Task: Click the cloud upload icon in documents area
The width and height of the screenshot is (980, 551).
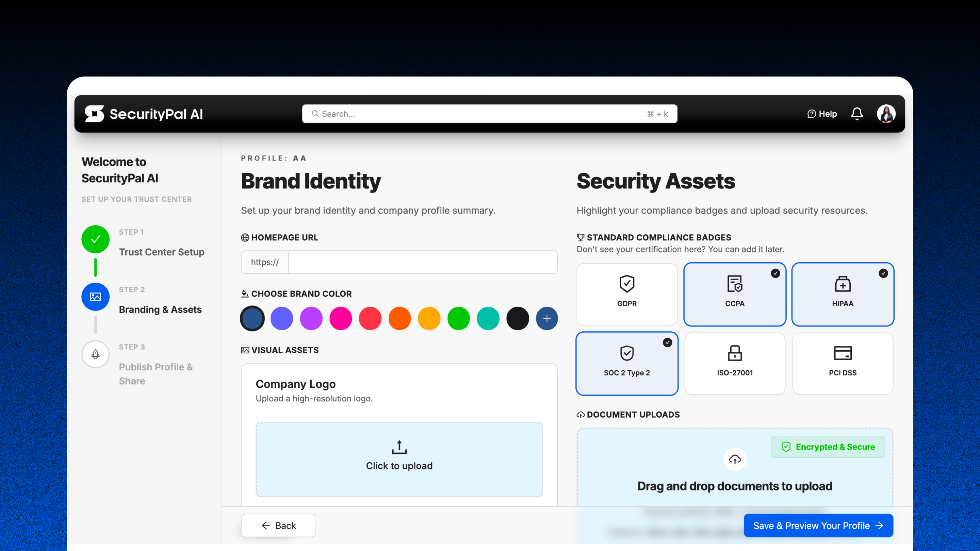Action: pos(735,460)
